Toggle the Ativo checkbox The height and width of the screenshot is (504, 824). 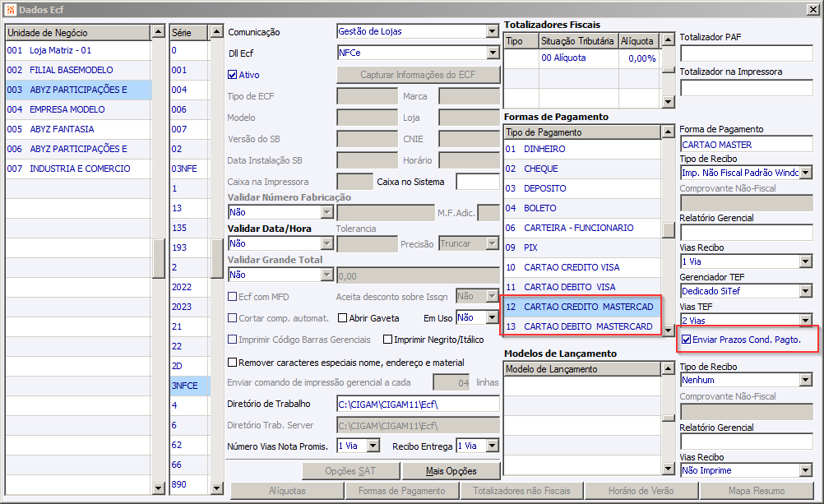point(232,75)
